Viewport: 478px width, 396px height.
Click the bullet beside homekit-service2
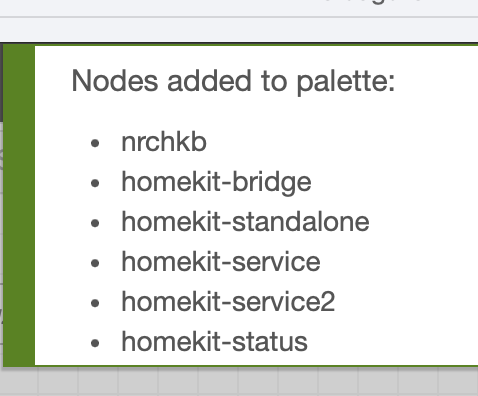point(95,303)
